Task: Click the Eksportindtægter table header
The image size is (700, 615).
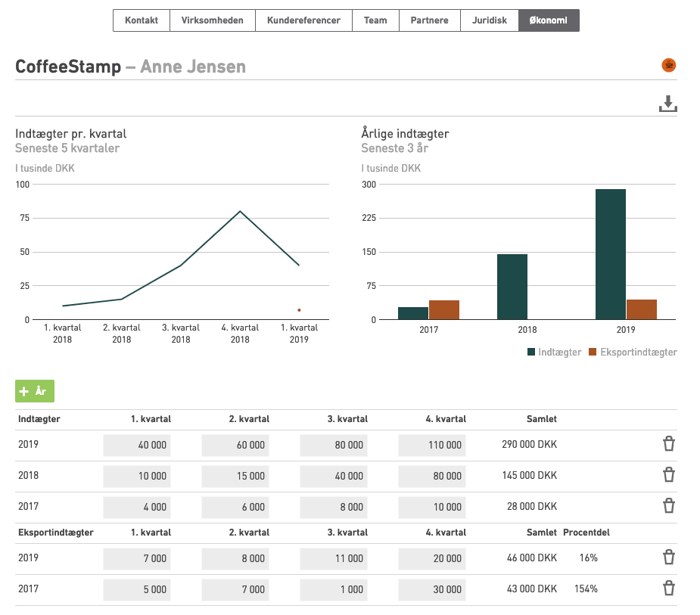Action: coord(56,533)
